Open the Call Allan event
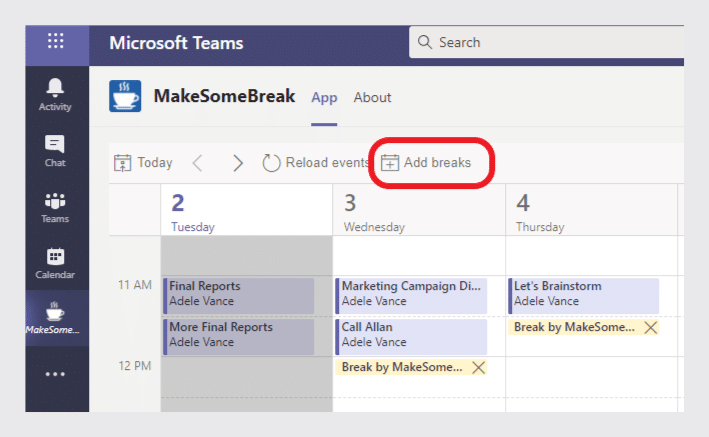This screenshot has height=437, width=709. [411, 337]
